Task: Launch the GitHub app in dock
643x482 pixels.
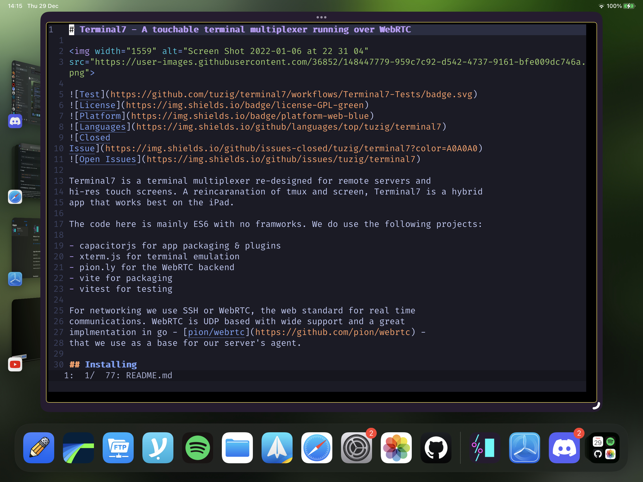Action: (436, 448)
